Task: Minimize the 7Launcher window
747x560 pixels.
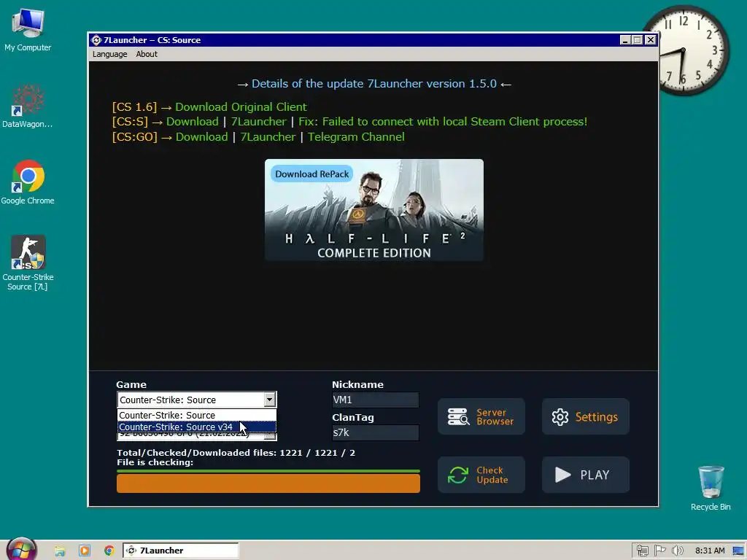Action: [625, 40]
